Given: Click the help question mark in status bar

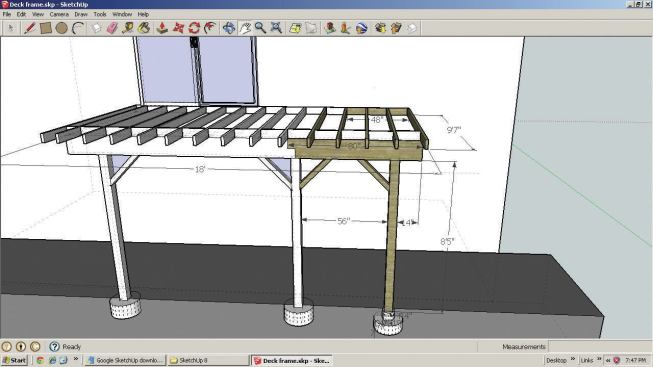Looking at the screenshot, I should click(54, 346).
